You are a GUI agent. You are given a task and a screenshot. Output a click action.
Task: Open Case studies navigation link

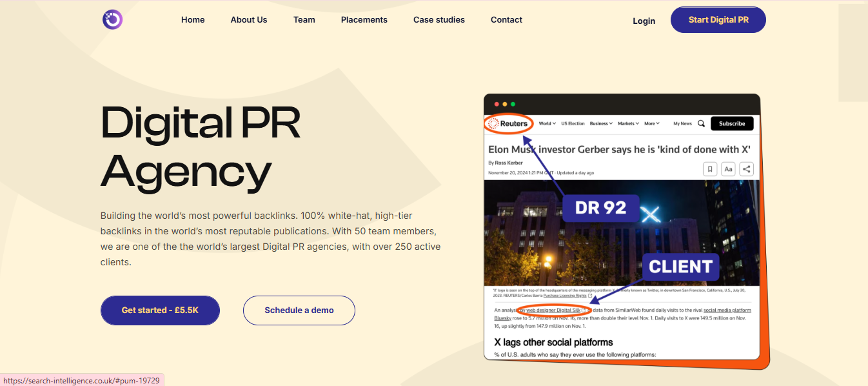[x=439, y=20]
